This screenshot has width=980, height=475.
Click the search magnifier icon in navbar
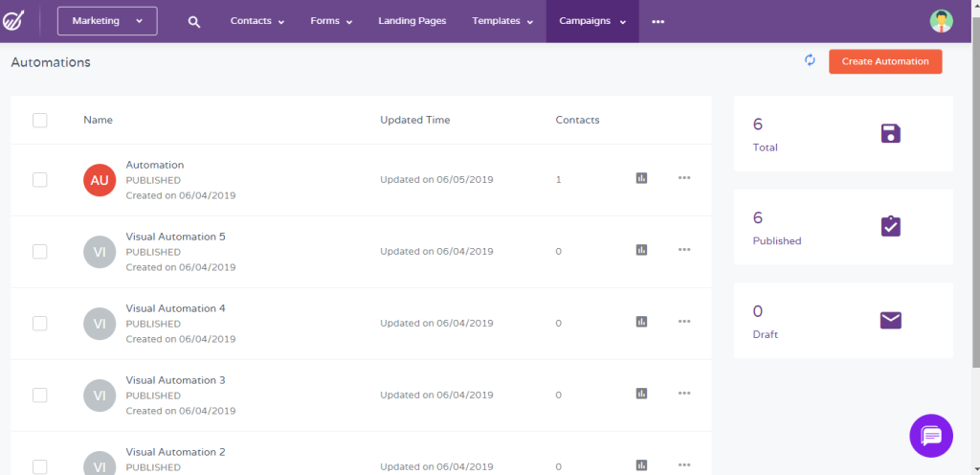pos(194,22)
